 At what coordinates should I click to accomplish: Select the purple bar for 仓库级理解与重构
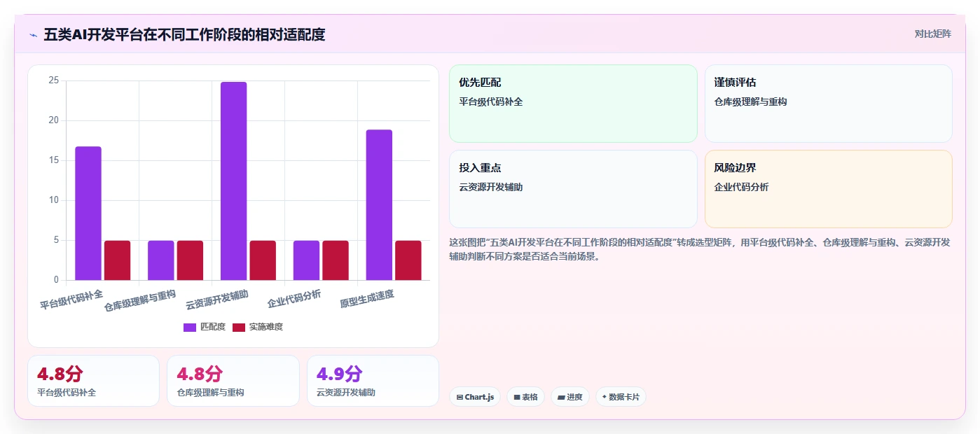pyautogui.click(x=161, y=260)
